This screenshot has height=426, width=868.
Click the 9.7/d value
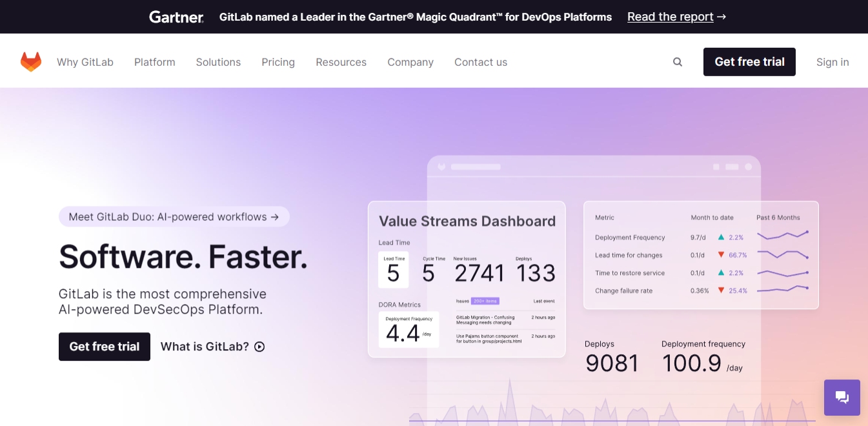(x=698, y=238)
